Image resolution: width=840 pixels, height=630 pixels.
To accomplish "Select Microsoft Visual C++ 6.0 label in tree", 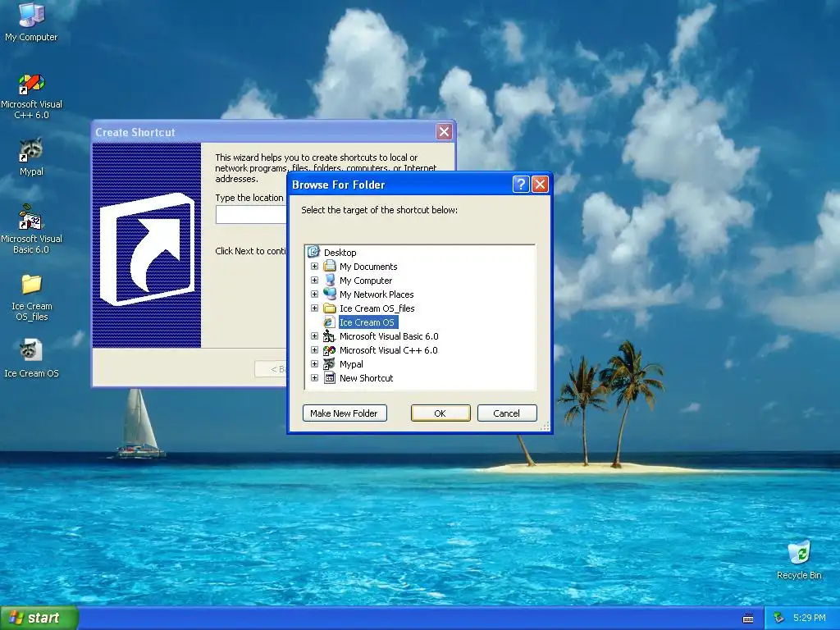I will (388, 349).
